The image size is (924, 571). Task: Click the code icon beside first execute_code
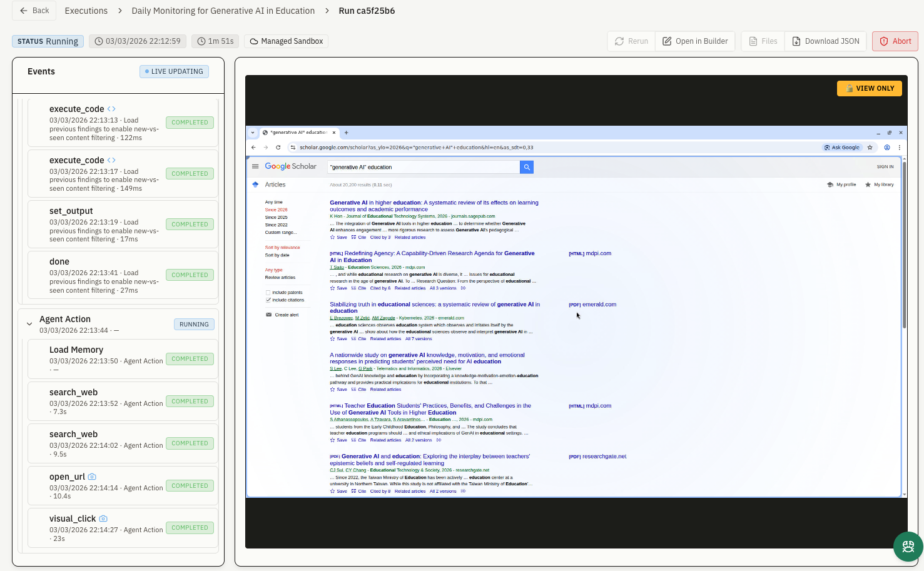tap(111, 109)
